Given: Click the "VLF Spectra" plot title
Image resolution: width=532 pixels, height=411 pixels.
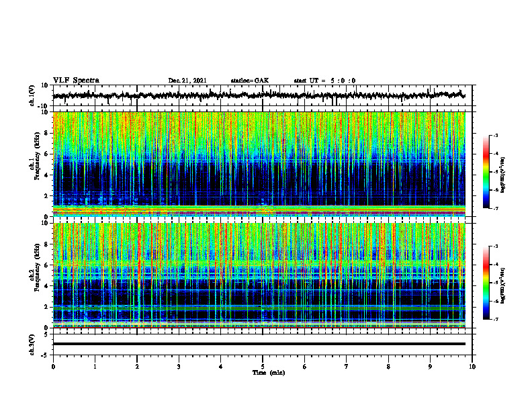Looking at the screenshot, I should [x=76, y=81].
